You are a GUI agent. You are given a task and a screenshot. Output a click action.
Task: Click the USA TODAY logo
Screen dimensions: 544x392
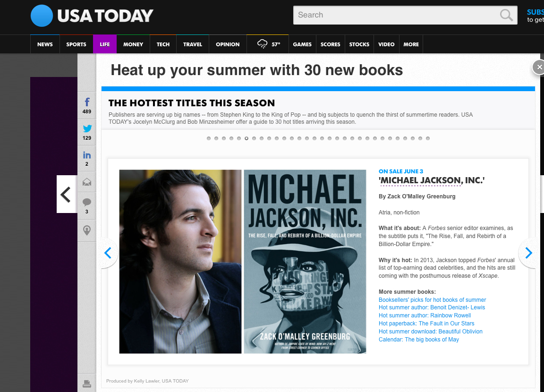92,16
